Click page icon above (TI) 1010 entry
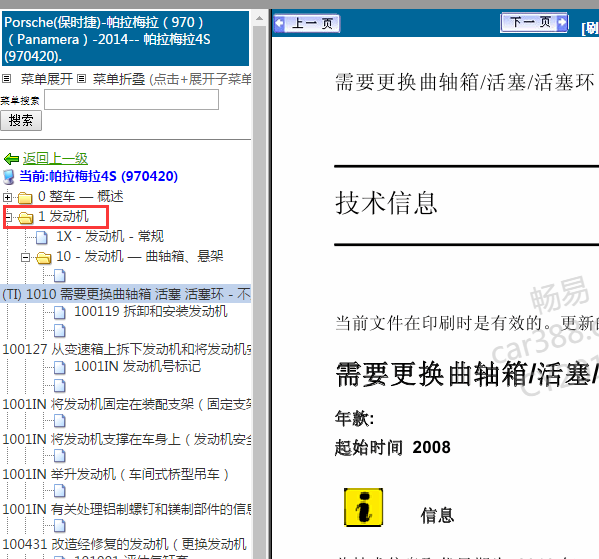 60,275
